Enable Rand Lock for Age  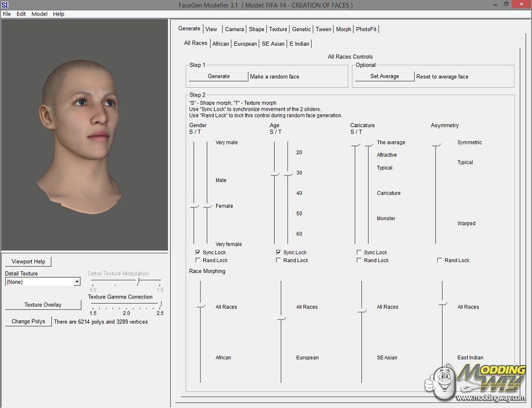(x=278, y=260)
